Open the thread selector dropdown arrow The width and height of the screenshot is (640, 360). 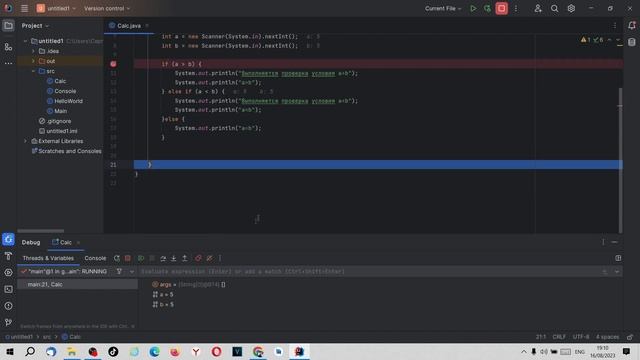[131, 271]
